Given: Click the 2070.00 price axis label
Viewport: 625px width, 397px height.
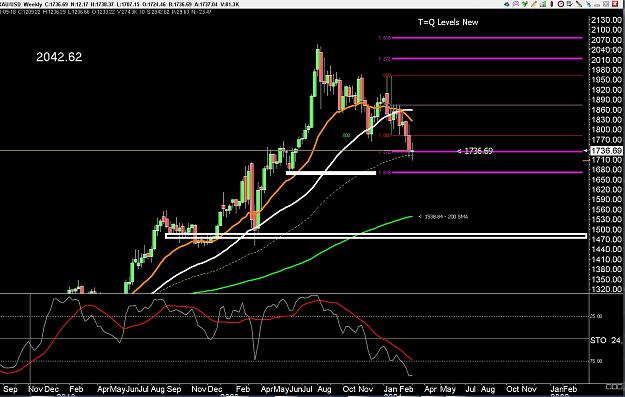Looking at the screenshot, I should pyautogui.click(x=607, y=40).
